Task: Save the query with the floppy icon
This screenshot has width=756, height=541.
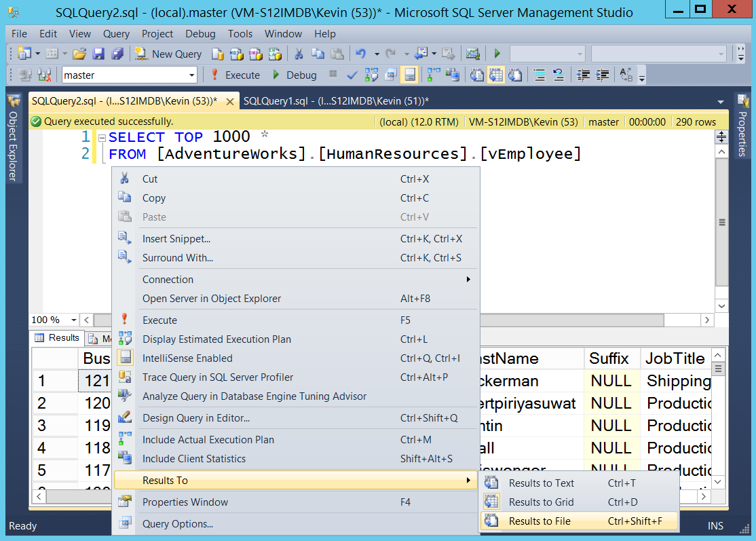Action: coord(98,54)
